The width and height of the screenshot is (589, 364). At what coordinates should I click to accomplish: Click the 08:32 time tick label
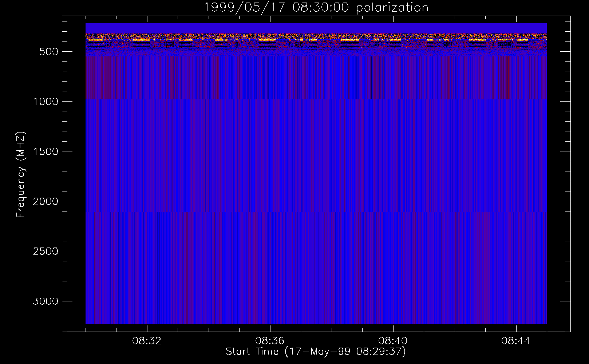click(147, 341)
